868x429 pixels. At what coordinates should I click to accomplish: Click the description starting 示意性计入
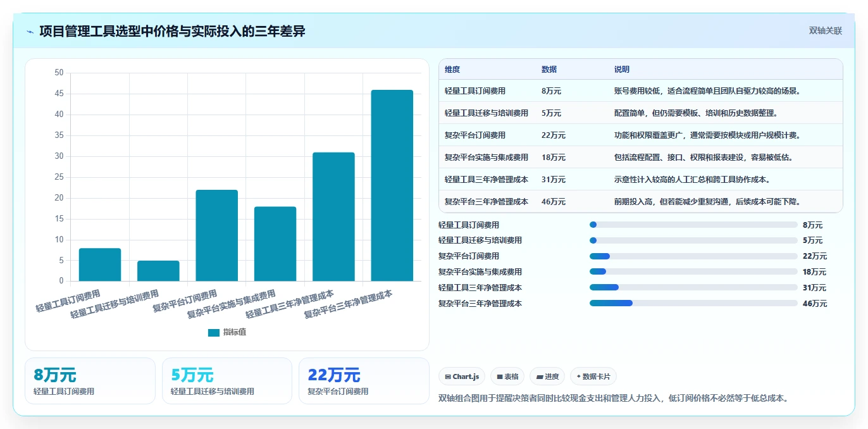pos(693,180)
